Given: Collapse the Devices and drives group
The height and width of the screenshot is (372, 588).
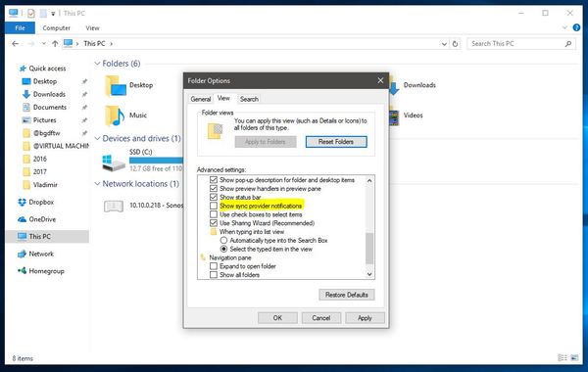Looking at the screenshot, I should (97, 139).
